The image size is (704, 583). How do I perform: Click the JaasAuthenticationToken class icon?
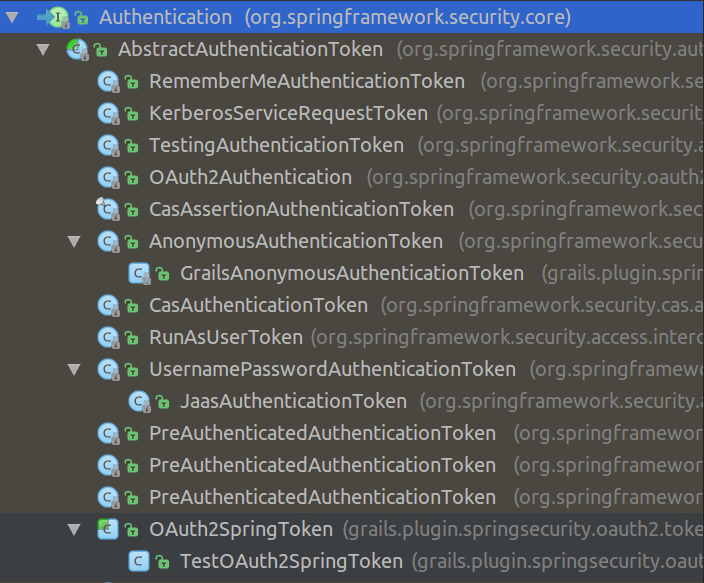140,401
